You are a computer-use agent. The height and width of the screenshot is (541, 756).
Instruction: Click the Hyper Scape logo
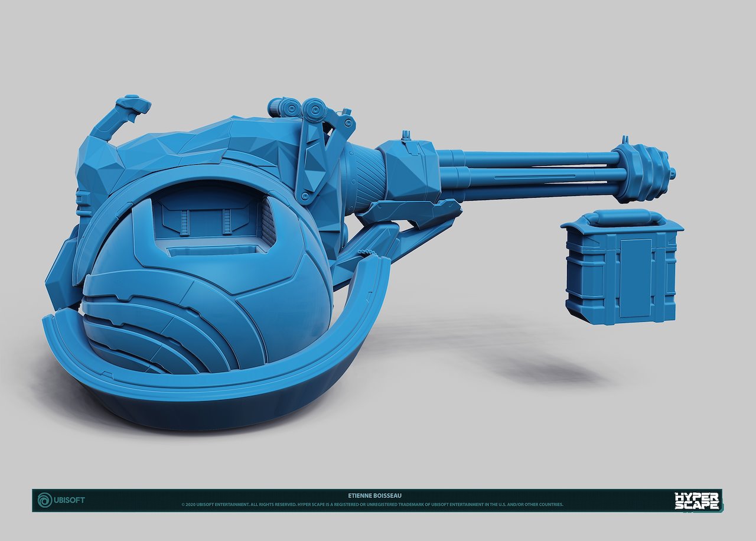tap(698, 501)
